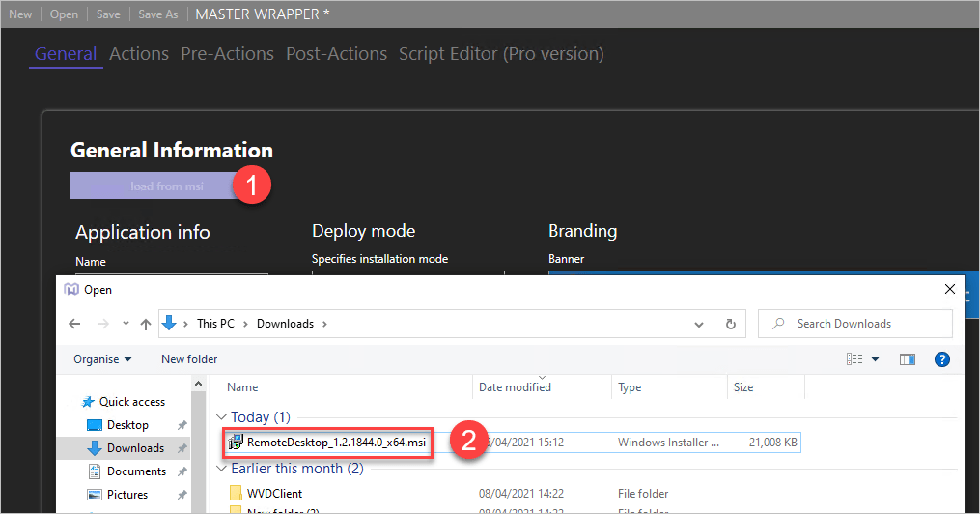Image resolution: width=980 pixels, height=514 pixels.
Task: Select Quick access in navigation pane
Action: point(132,402)
